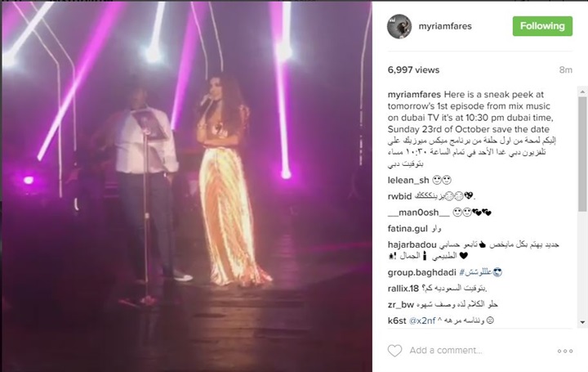Open fatina.gul commenter profile
The height and width of the screenshot is (372, 588).
click(x=408, y=229)
